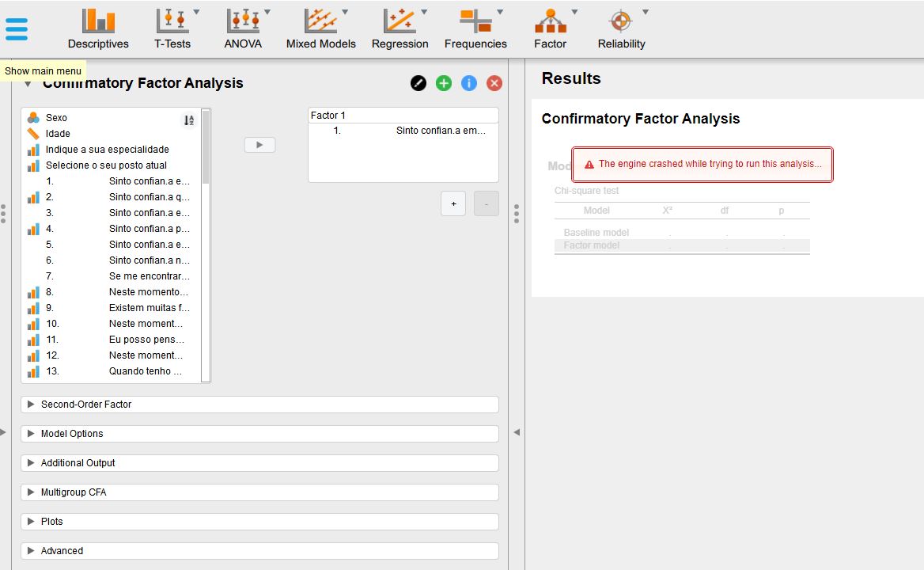Click the green plus duplicate-analysis icon
924x570 pixels.
click(444, 82)
